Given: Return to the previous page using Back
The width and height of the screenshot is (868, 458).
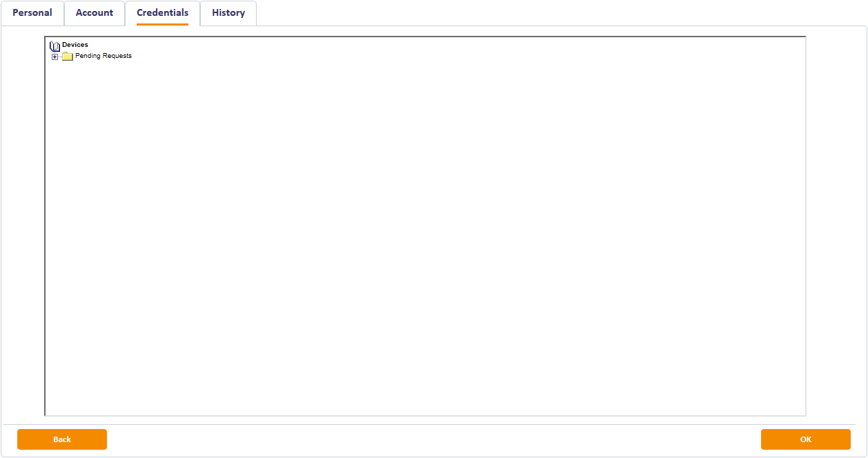Looking at the screenshot, I should (x=62, y=439).
